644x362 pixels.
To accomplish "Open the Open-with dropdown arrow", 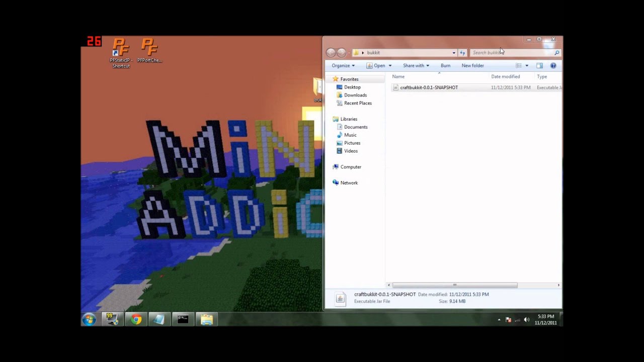I will 390,65.
